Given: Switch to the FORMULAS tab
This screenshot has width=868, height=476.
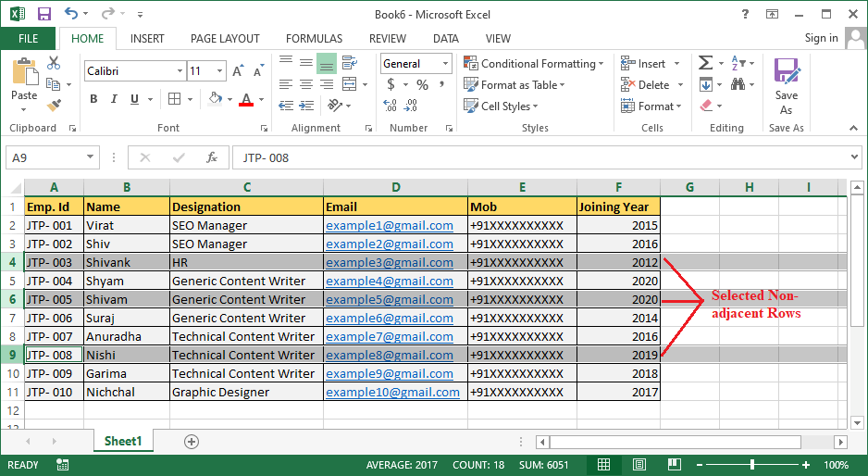Looking at the screenshot, I should (314, 38).
